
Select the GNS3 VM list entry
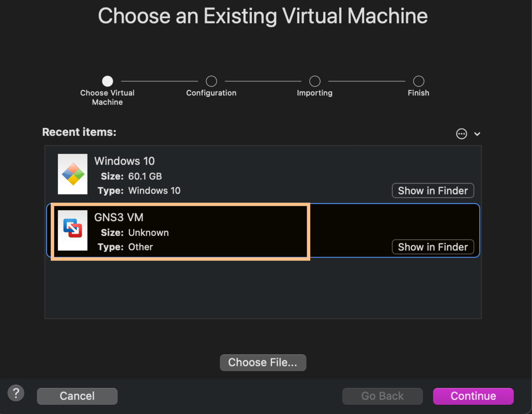[x=218, y=231]
